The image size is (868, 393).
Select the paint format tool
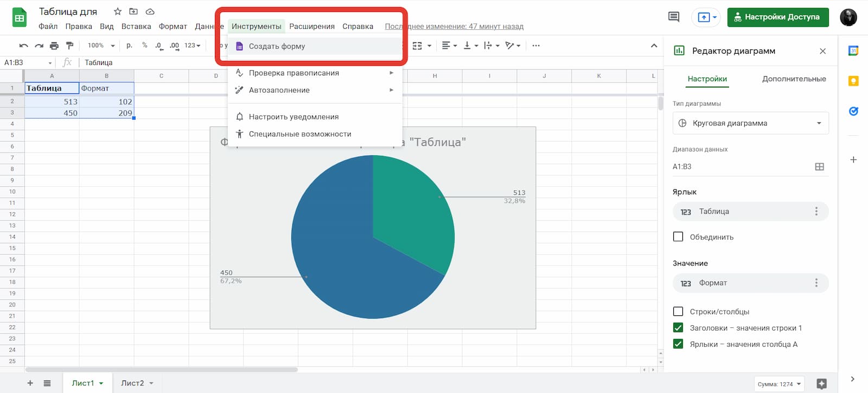tap(69, 46)
